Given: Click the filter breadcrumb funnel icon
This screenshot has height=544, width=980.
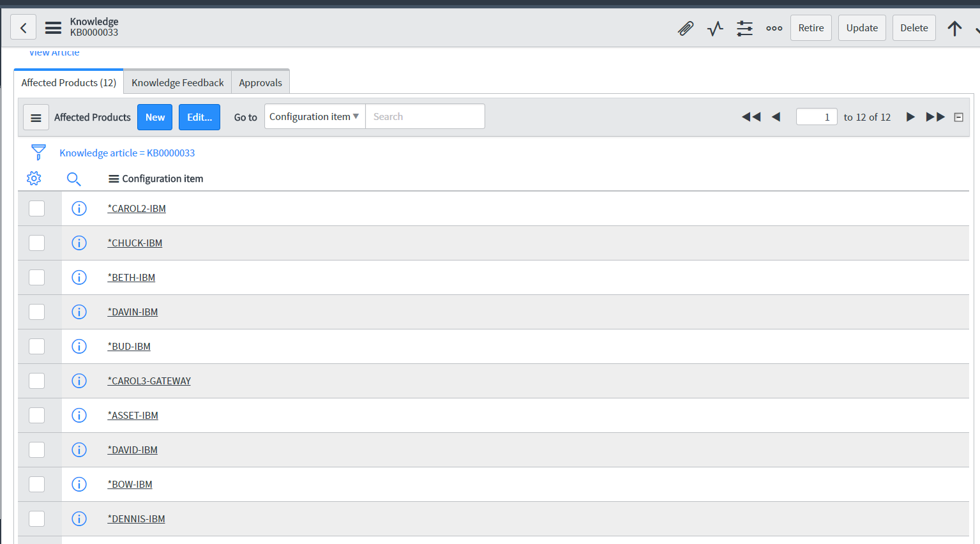Looking at the screenshot, I should pyautogui.click(x=38, y=153).
